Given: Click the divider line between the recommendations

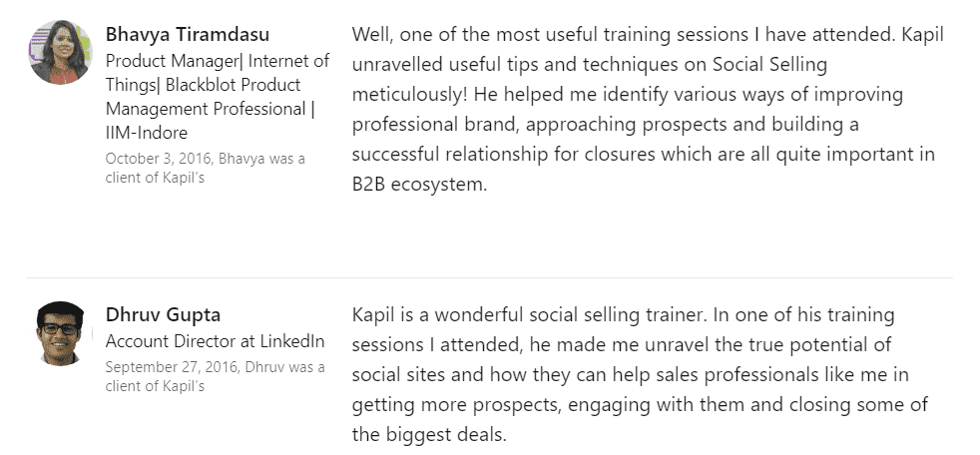Looking at the screenshot, I should click(x=489, y=276).
